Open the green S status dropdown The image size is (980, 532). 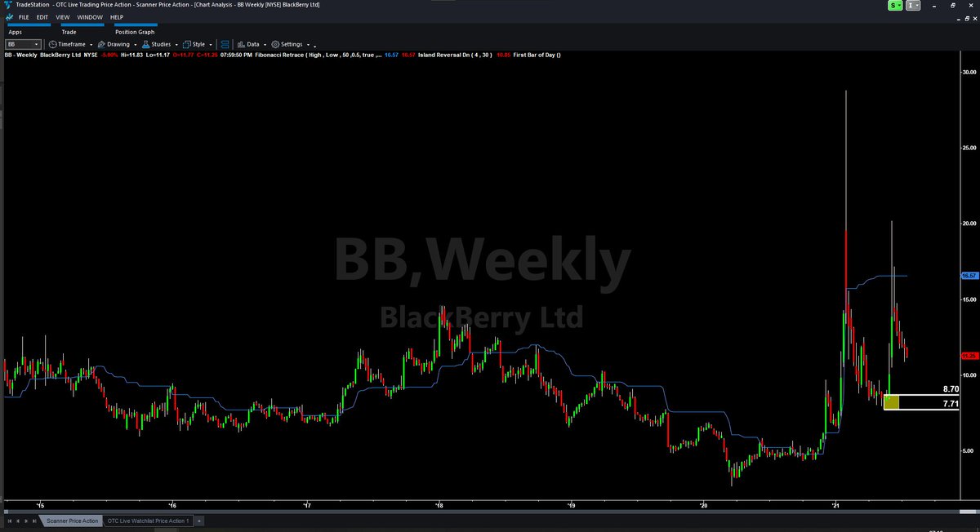point(896,5)
